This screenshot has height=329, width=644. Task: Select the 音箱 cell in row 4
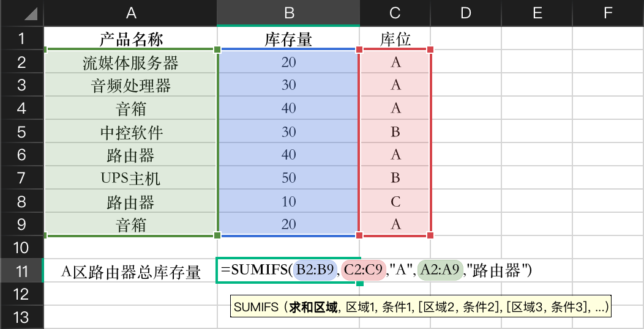[x=130, y=108]
